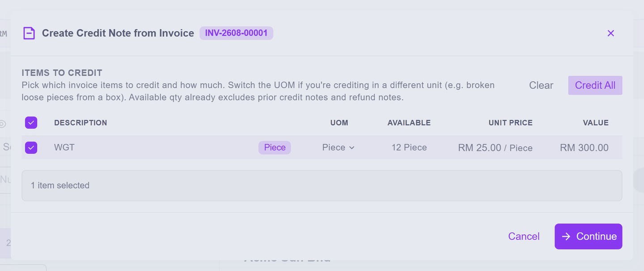Continue to the next step
The width and height of the screenshot is (644, 271).
(589, 237)
